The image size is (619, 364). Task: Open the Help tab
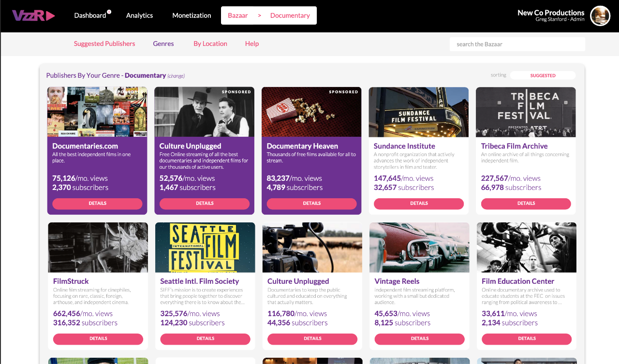(252, 44)
